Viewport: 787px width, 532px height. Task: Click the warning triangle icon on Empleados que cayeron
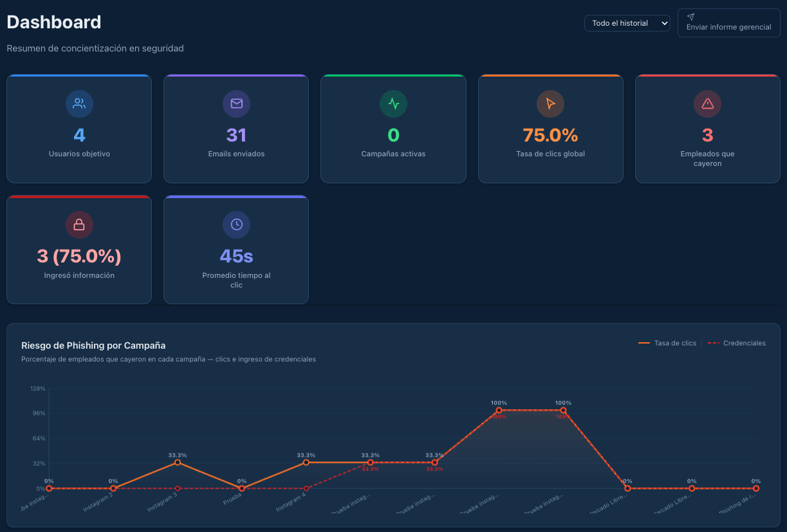click(x=707, y=104)
